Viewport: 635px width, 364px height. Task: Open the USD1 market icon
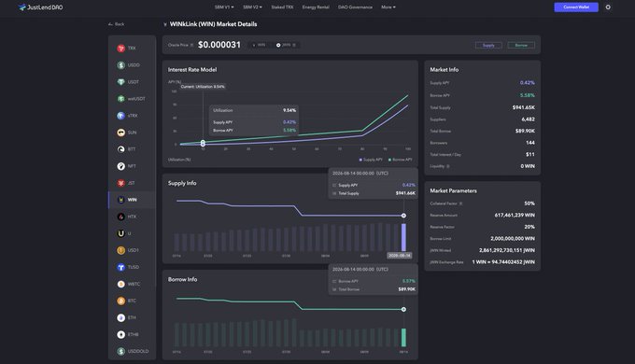120,250
